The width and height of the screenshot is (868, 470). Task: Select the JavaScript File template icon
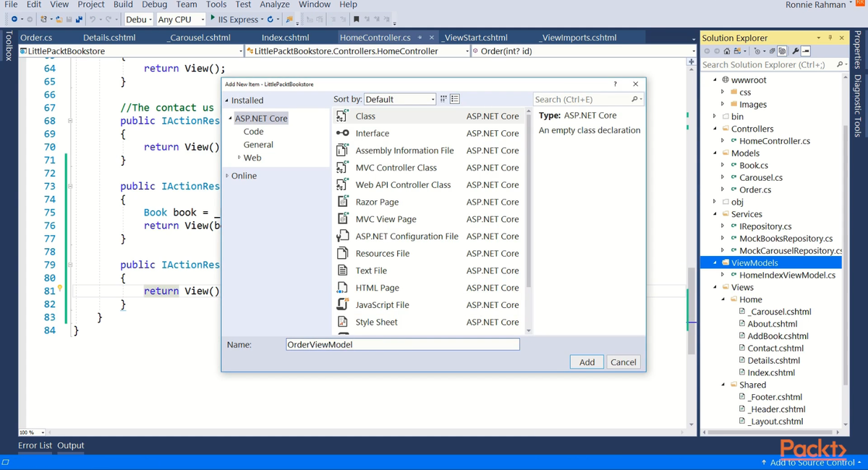pyautogui.click(x=343, y=304)
